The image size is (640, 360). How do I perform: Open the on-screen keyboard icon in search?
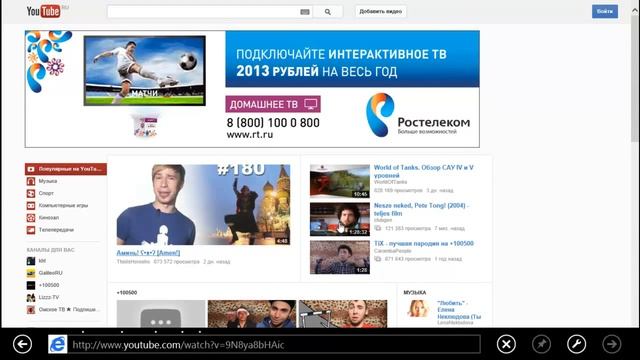[304, 12]
